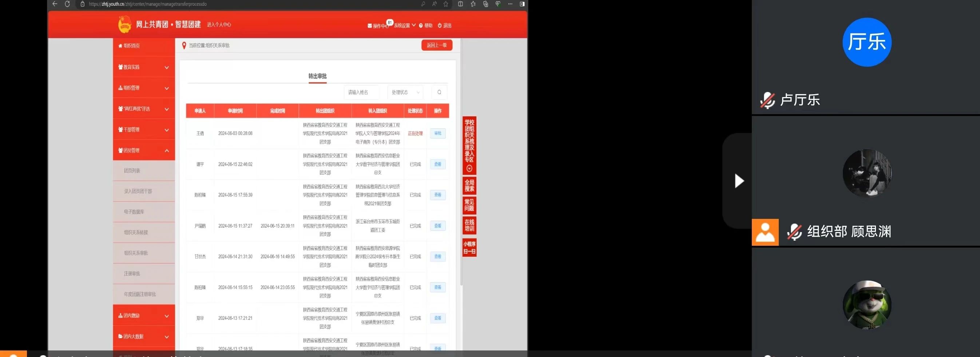Screen dimensions: 980x357
Task: Select 团员列表 in sidebar submenu
Action: pos(132,171)
